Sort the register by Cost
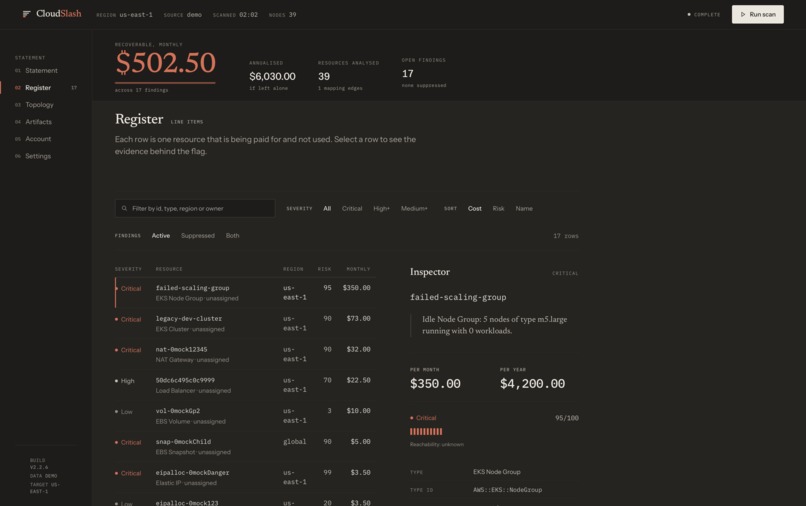 point(474,208)
